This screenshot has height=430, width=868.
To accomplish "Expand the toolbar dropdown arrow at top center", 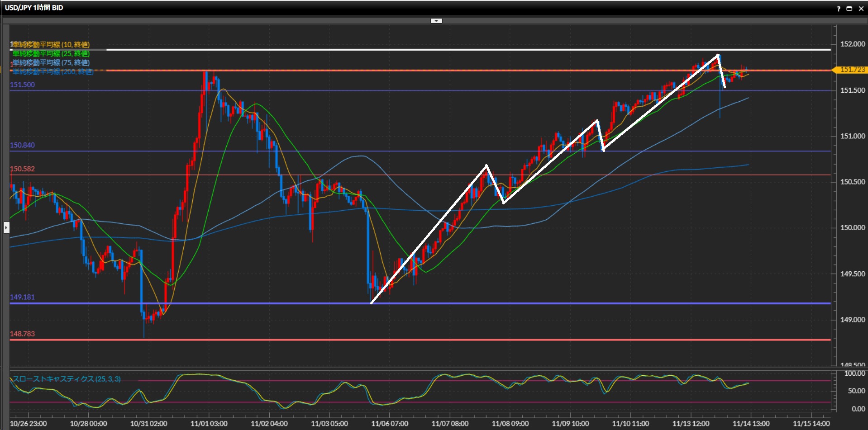I will pos(436,21).
